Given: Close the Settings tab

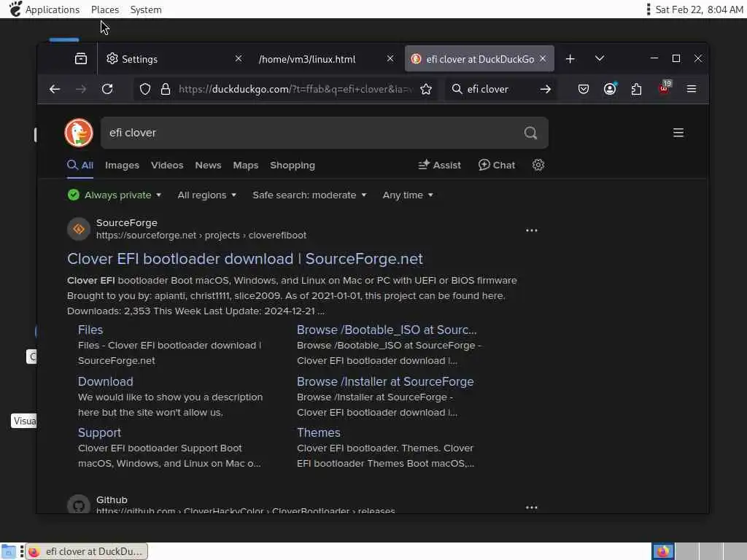Looking at the screenshot, I should coord(239,58).
